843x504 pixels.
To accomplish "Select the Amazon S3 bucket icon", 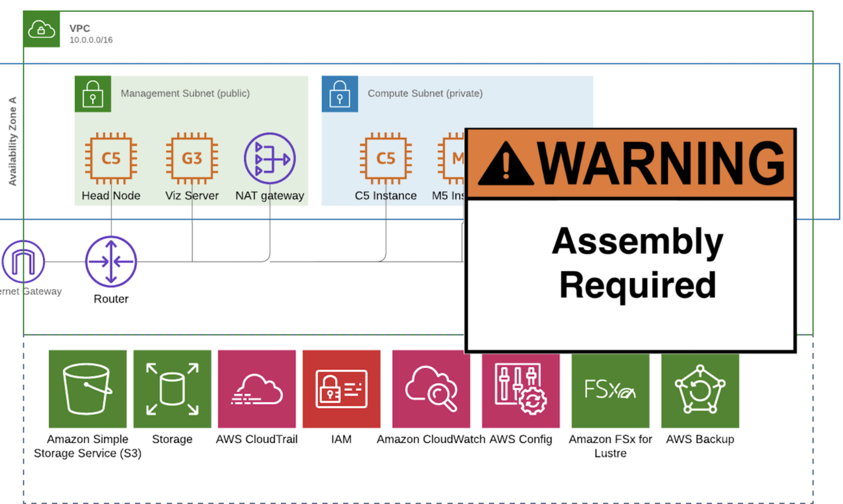I will coord(88,389).
